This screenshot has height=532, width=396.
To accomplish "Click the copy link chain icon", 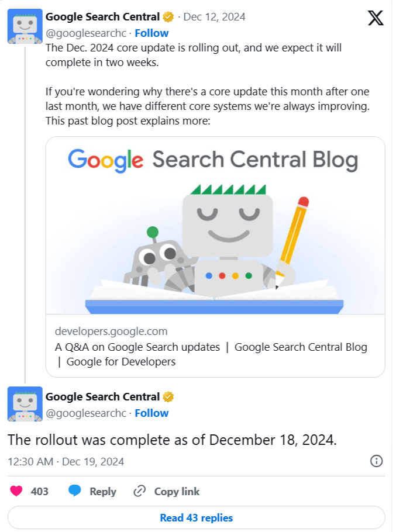I will tap(139, 491).
